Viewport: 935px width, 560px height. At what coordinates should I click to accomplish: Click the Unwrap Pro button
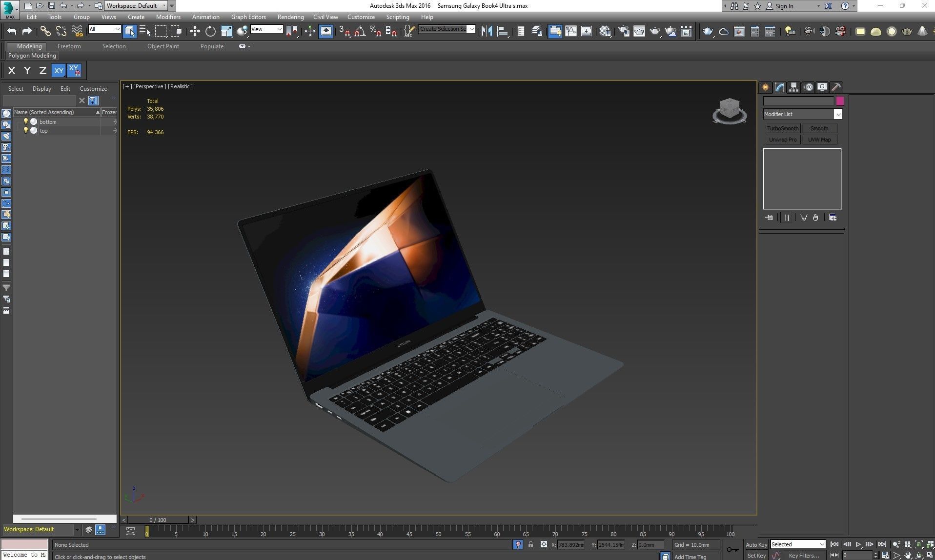(x=783, y=140)
